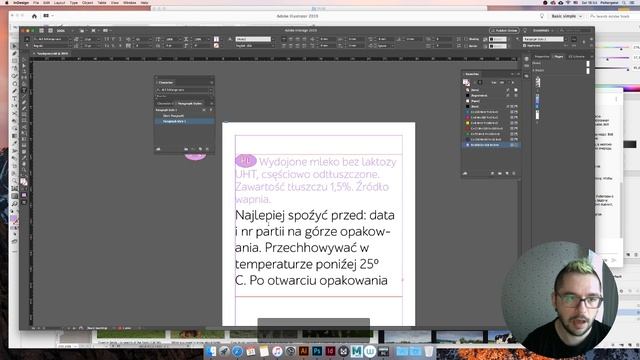Select the [Registration] swatch row
Viewport: 640px width, 360px height.
point(491,96)
